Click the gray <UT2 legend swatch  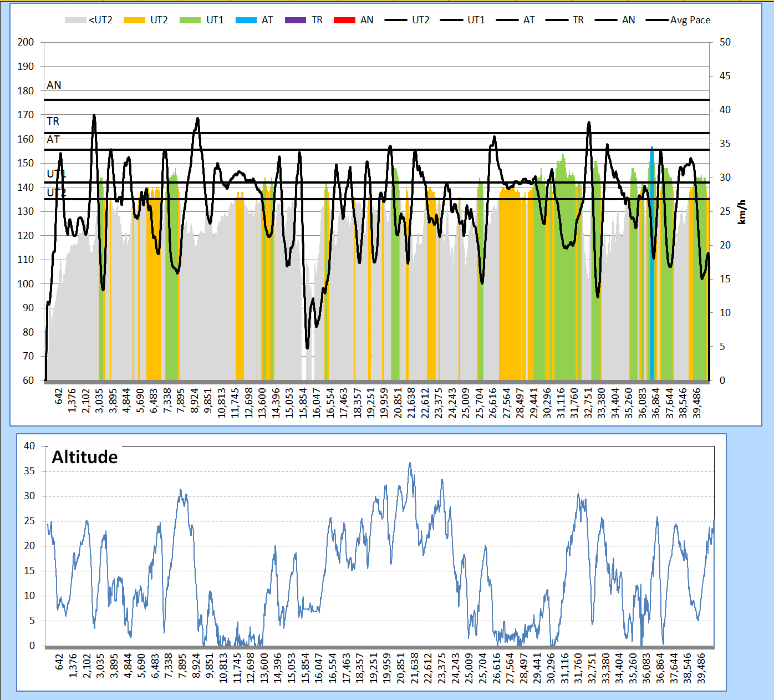75,20
